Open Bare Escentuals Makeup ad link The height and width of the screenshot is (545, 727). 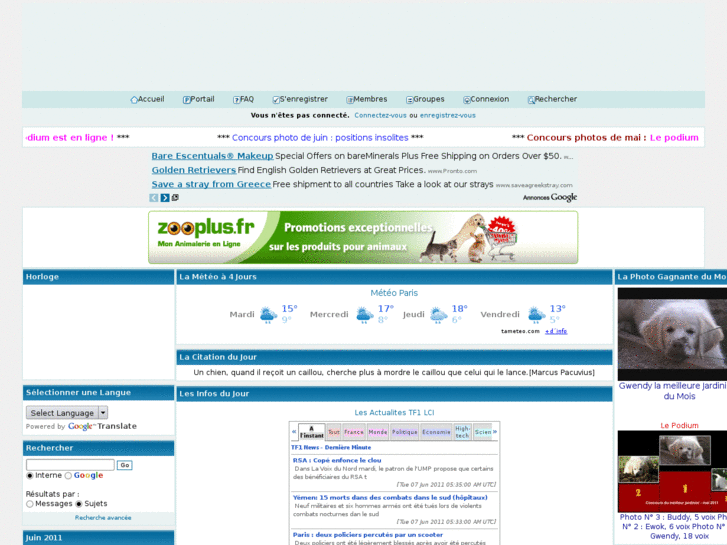(x=212, y=156)
